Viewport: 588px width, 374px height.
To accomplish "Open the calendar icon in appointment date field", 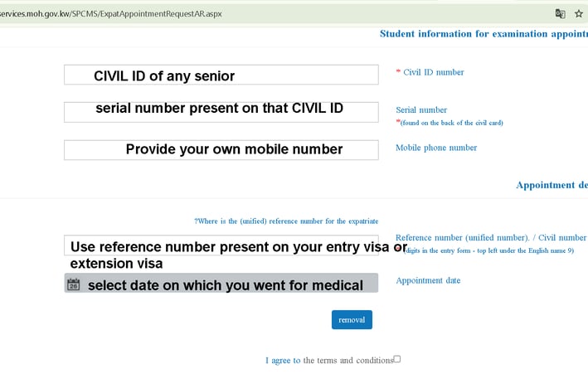I will click(x=74, y=284).
